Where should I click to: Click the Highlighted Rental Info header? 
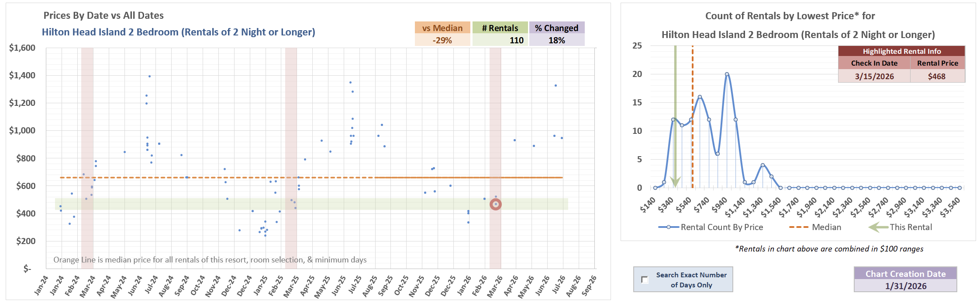click(x=901, y=51)
